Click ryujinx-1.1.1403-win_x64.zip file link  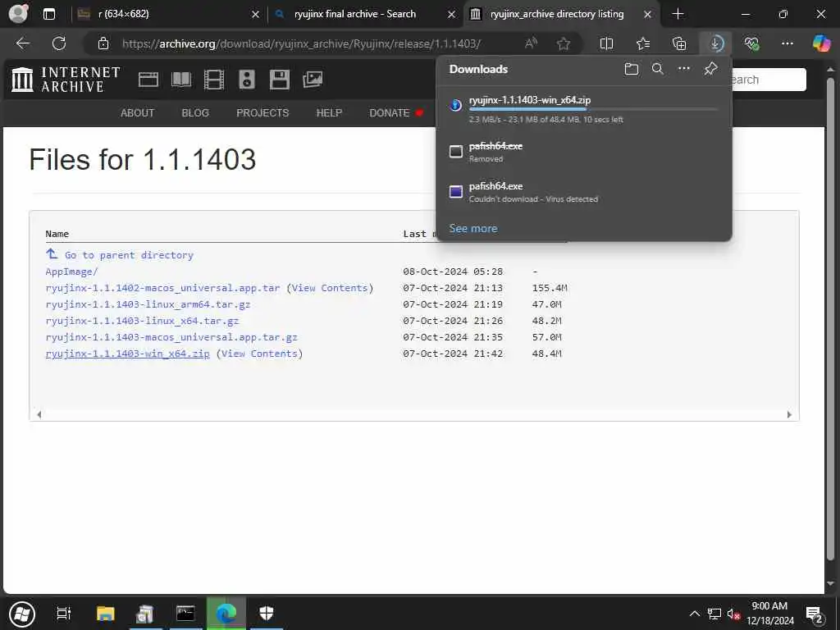[x=127, y=354]
